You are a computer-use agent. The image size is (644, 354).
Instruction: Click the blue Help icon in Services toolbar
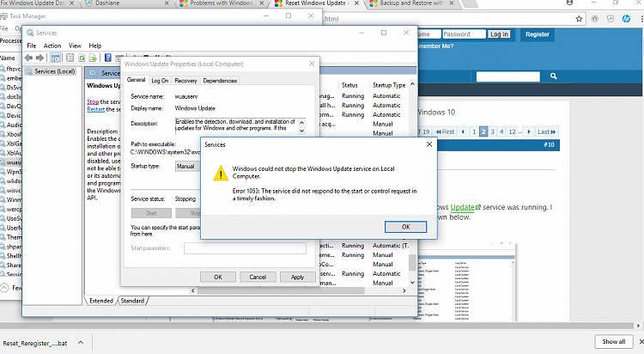[x=108, y=58]
